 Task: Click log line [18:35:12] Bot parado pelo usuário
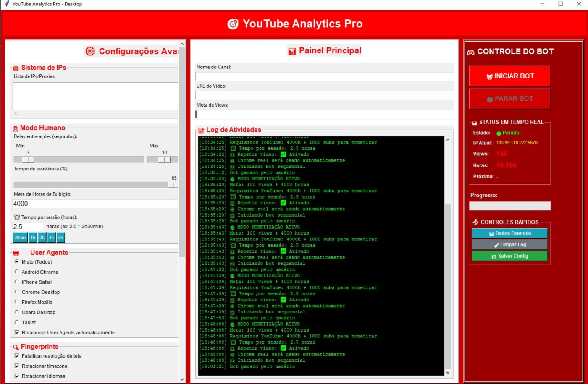247,172
